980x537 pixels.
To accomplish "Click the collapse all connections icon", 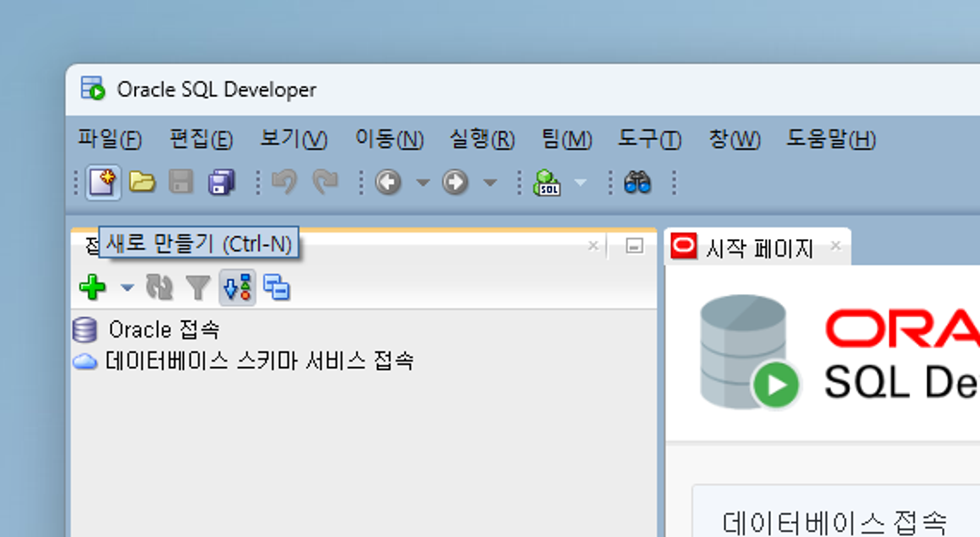I will click(276, 287).
